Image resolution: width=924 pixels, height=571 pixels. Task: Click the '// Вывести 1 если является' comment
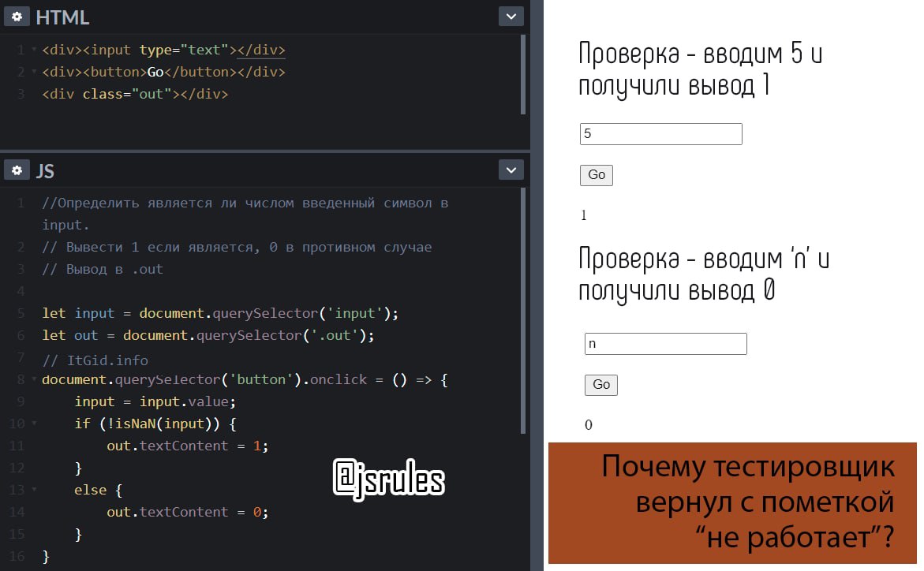click(x=237, y=247)
